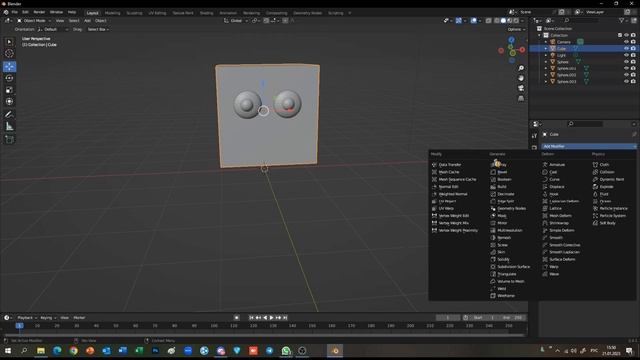Viewport: 640px width, 360px height.
Task: Open Chrome from the Windows taskbar
Action: 73,351
